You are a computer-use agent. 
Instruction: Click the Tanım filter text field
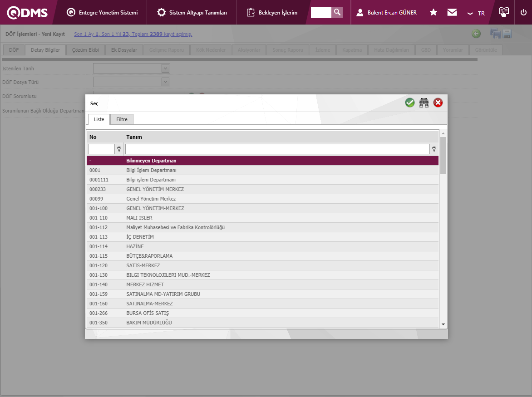277,149
